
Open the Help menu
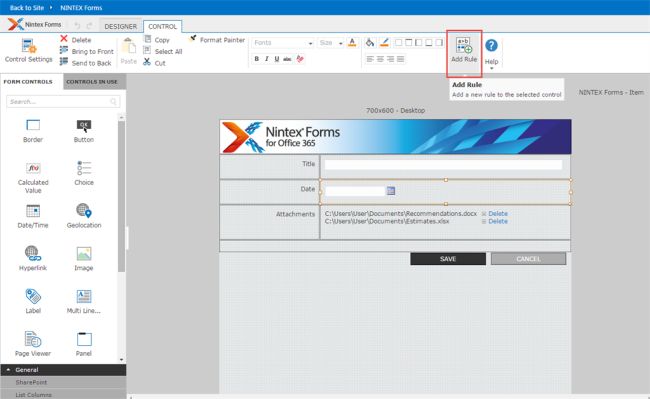pos(491,53)
